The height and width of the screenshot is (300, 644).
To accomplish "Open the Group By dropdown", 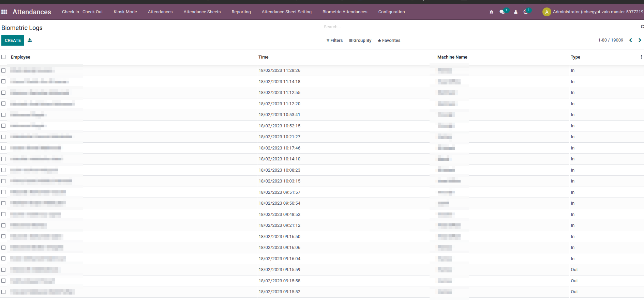I will click(x=360, y=41).
